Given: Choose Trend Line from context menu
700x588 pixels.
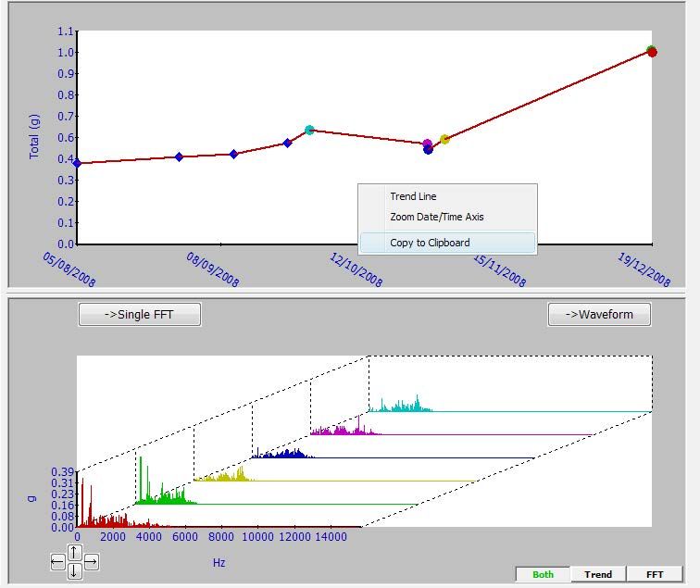Looking at the screenshot, I should pos(413,196).
